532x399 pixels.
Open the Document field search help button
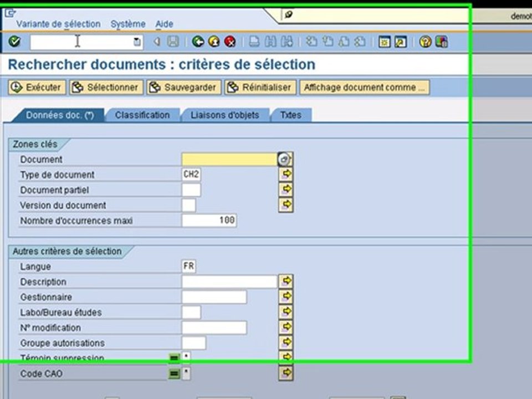coord(284,159)
